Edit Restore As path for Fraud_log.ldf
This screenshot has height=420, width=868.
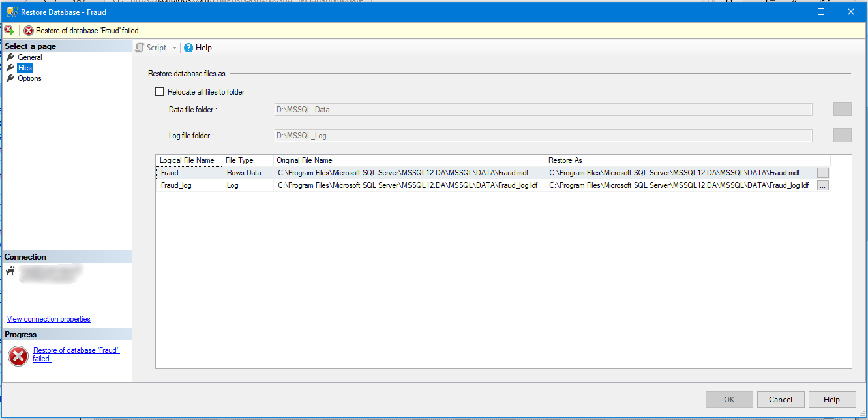pos(681,185)
